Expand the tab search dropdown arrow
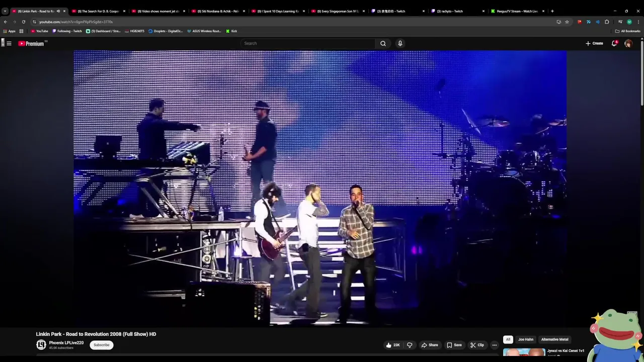Image resolution: width=644 pixels, height=362 pixels. [x=5, y=11]
